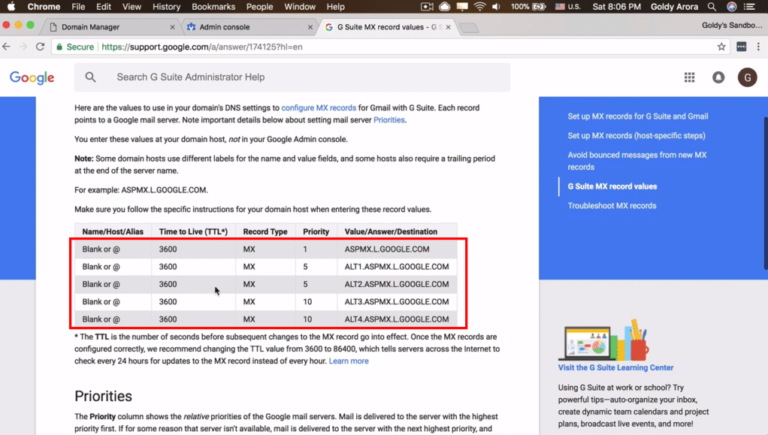This screenshot has height=435, width=768.
Task: Click the AirPlay display icon
Action: (462, 7)
